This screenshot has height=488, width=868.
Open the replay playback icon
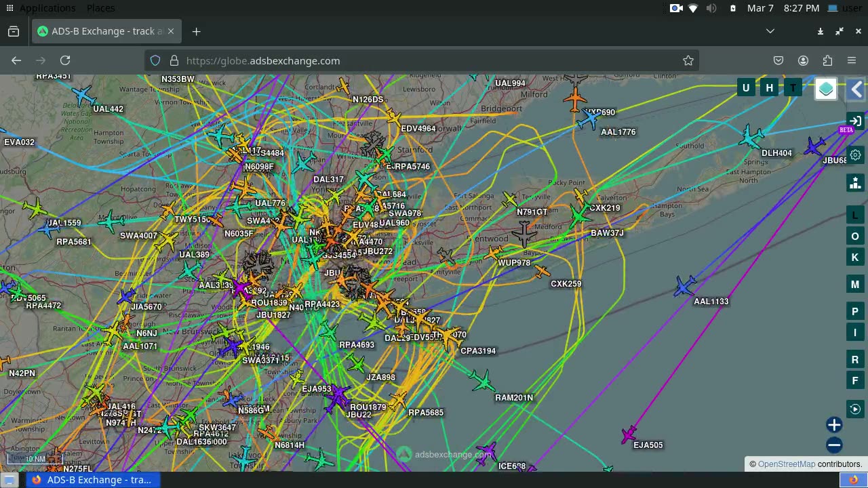855,409
